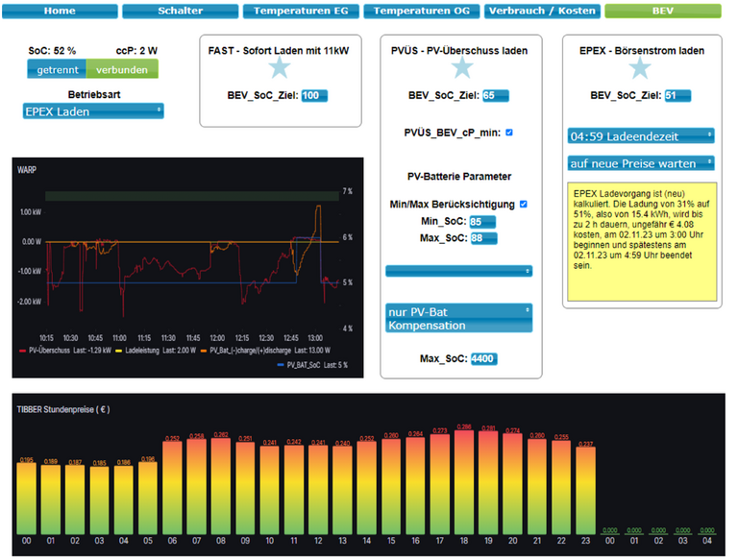Enable the PVÜS_BEV_cP_min checkbox
738x560 pixels.
pos(509,133)
